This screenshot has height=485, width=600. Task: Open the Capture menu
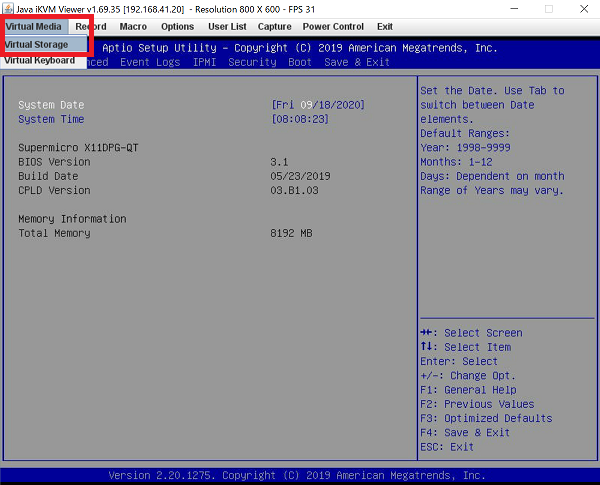point(274,26)
